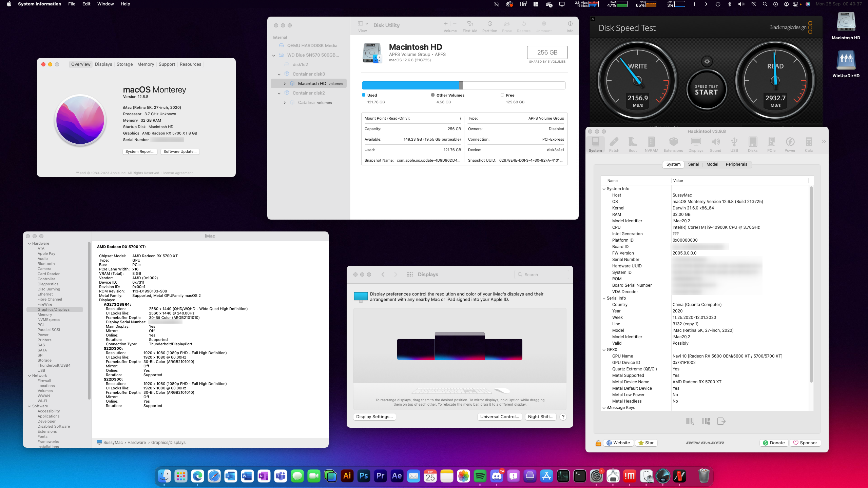Viewport: 868px width, 488px height.
Task: Run First Aid from the Disk Utility toolbar
Action: point(470,25)
